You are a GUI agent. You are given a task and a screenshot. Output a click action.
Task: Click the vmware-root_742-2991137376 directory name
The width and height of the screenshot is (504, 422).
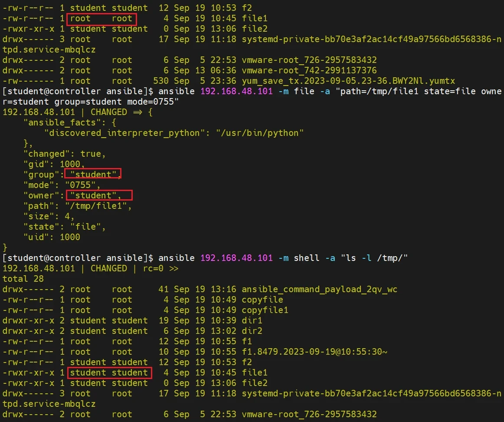309,70
